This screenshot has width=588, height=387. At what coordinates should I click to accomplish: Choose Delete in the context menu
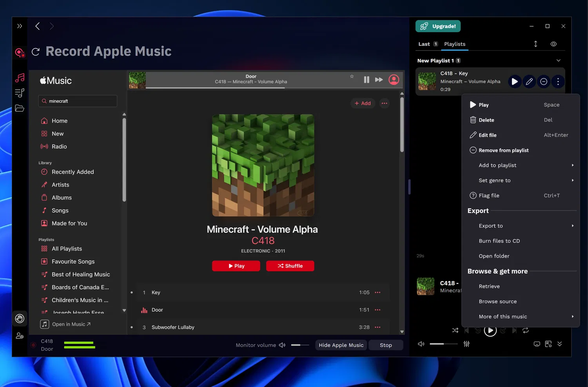pos(520,120)
